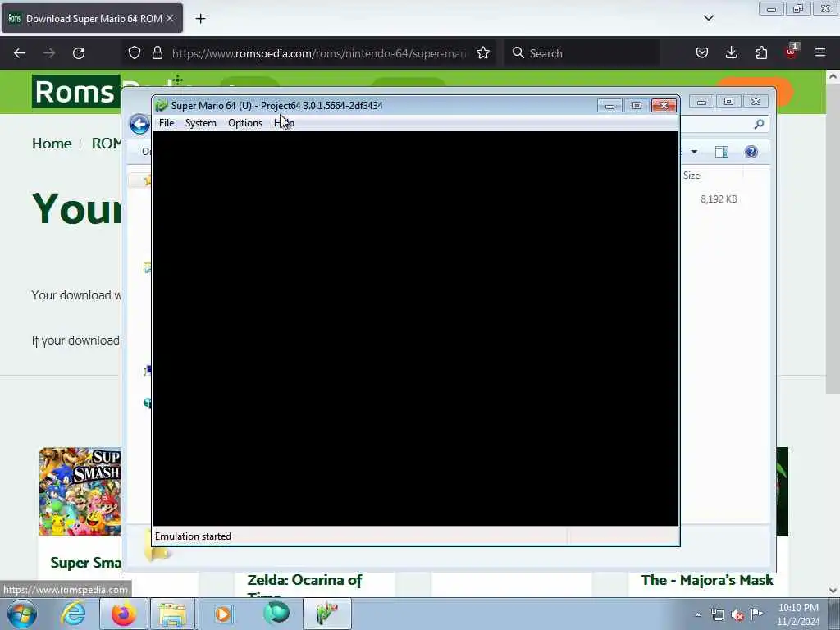Open Windows Media Player from taskbar
This screenshot has height=630, width=840.
pos(223,614)
